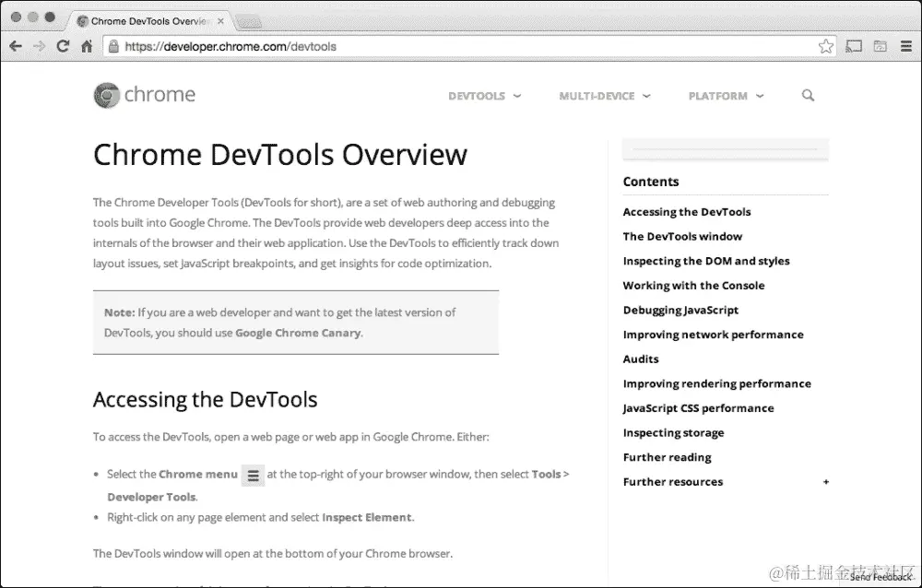
Task: Navigate to Debugging JavaScript section
Action: [x=680, y=310]
